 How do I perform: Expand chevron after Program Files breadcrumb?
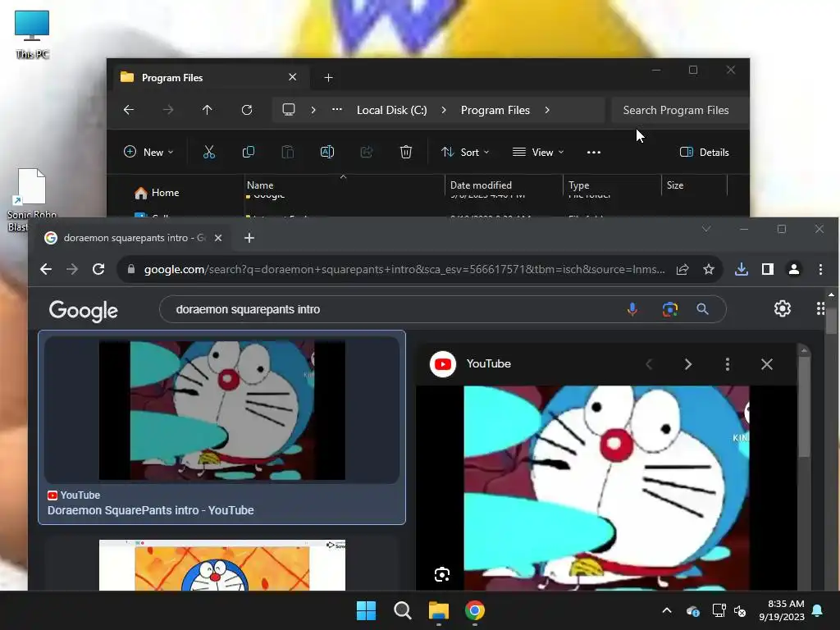(x=547, y=110)
